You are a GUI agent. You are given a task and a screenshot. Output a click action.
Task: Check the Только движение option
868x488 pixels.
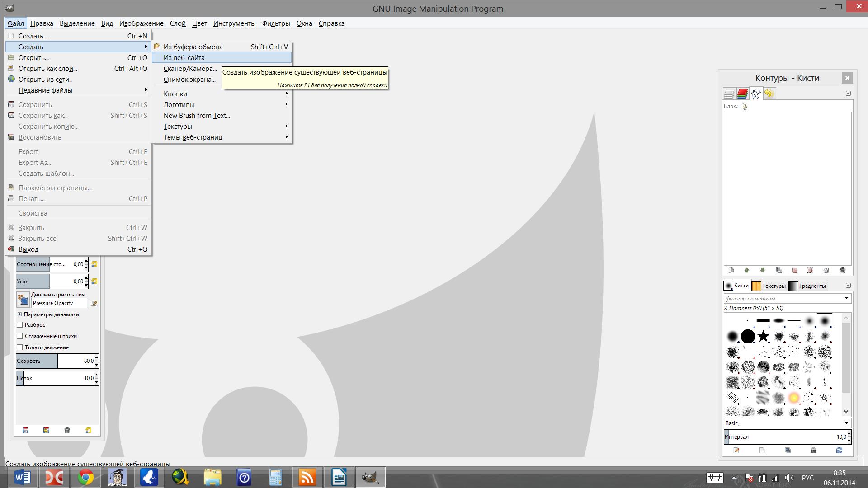point(20,347)
